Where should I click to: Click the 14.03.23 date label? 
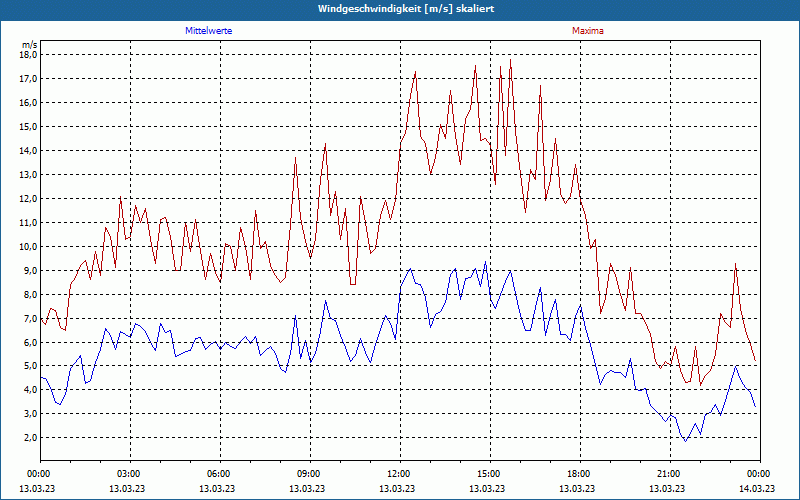click(757, 488)
